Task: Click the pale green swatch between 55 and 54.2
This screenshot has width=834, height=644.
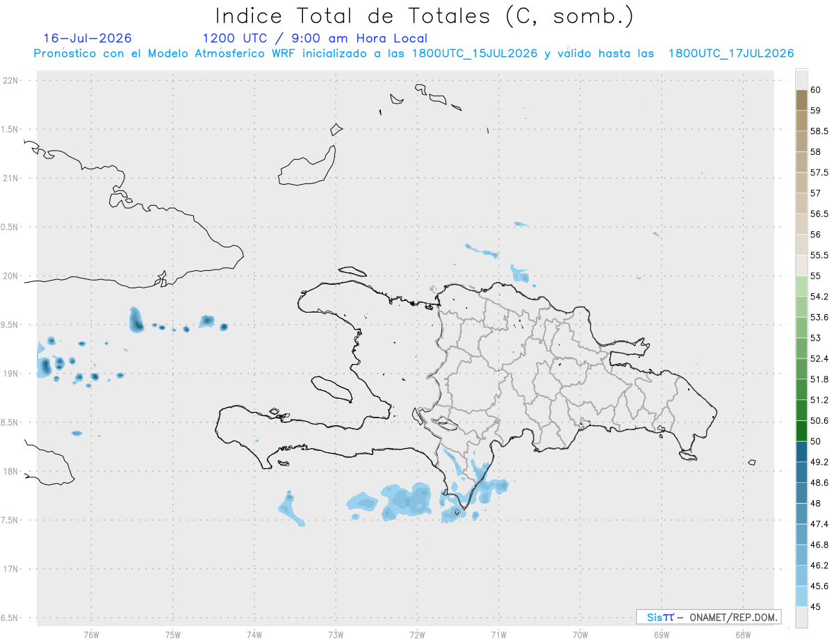Action: [801, 286]
